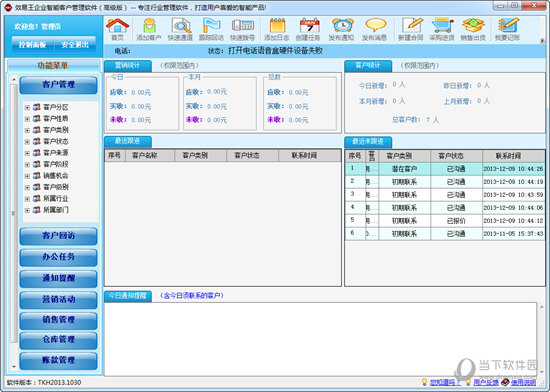Viewport: 550px width, 392px height.
Task: Open the 使用说明 link
Action: [523, 383]
